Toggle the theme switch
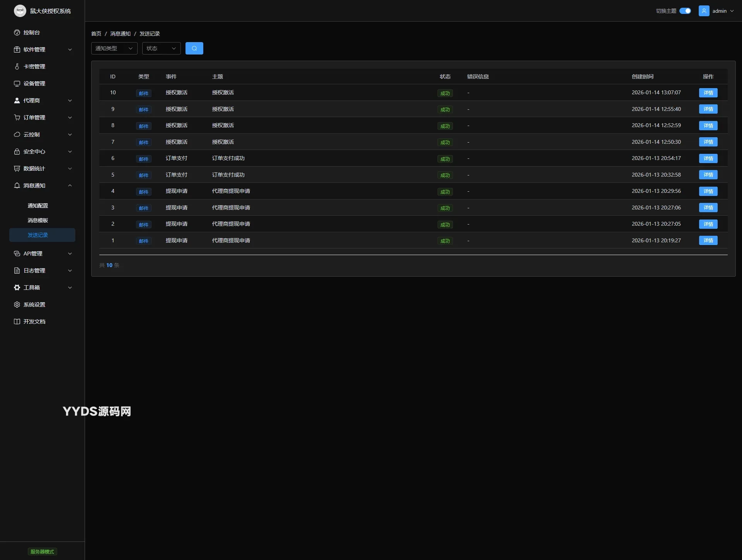Screen dimensions: 742x560 pyautogui.click(x=685, y=11)
